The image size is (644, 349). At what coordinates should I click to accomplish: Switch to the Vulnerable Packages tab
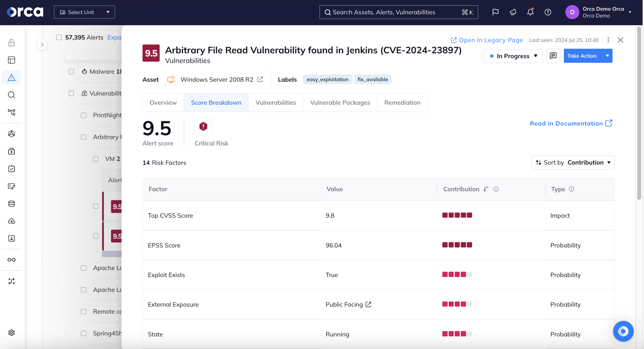pyautogui.click(x=340, y=102)
